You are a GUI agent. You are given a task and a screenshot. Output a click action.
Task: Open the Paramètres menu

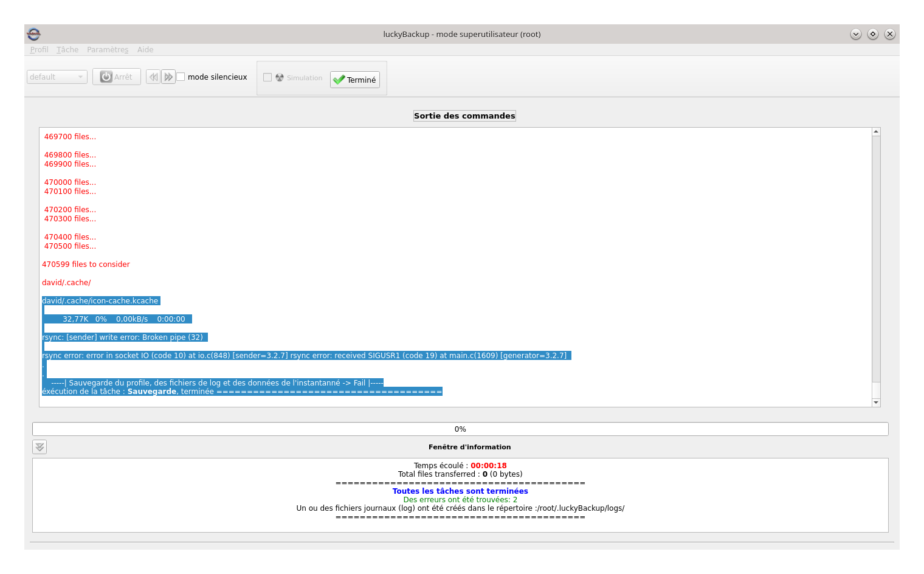(x=108, y=50)
